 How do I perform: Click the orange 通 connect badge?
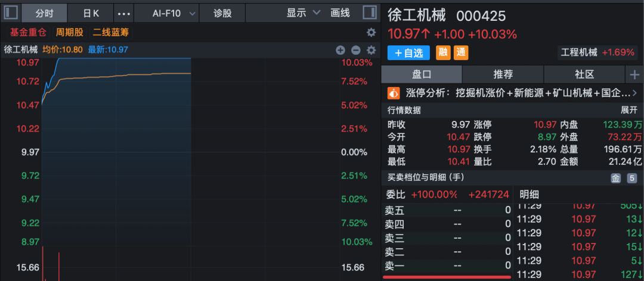(x=461, y=52)
